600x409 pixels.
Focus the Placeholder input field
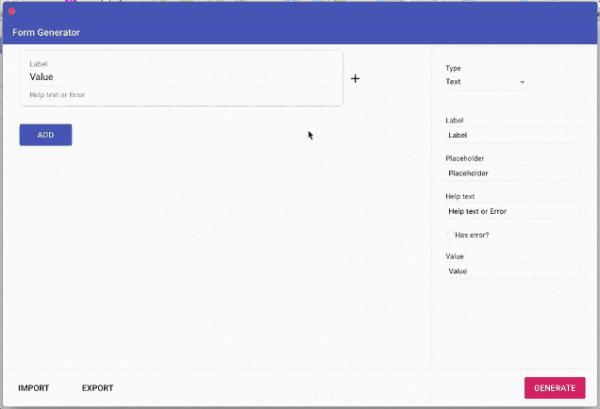[x=513, y=173]
